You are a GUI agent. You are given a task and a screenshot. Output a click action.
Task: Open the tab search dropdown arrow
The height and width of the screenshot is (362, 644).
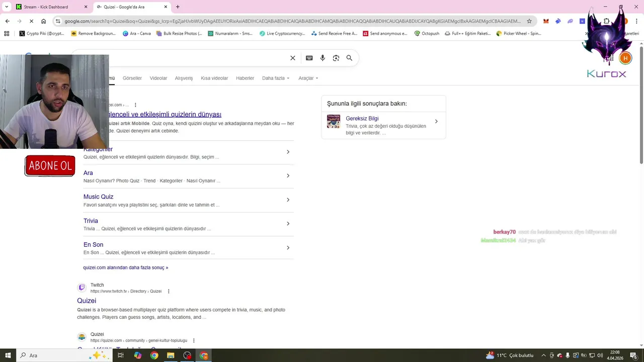click(x=6, y=7)
